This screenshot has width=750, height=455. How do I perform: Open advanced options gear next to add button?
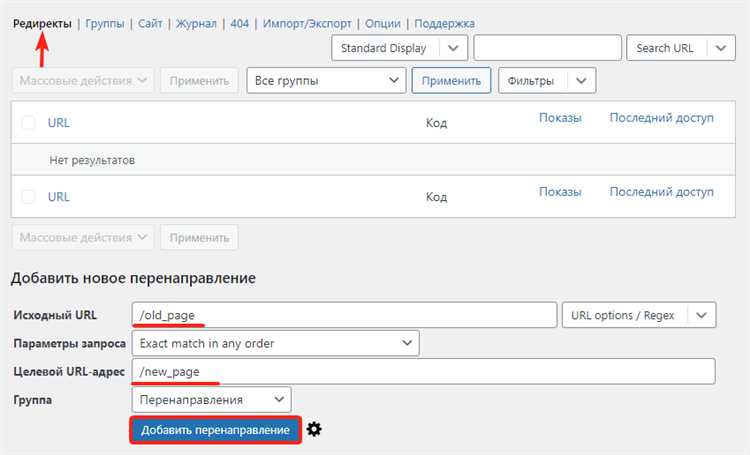314,429
